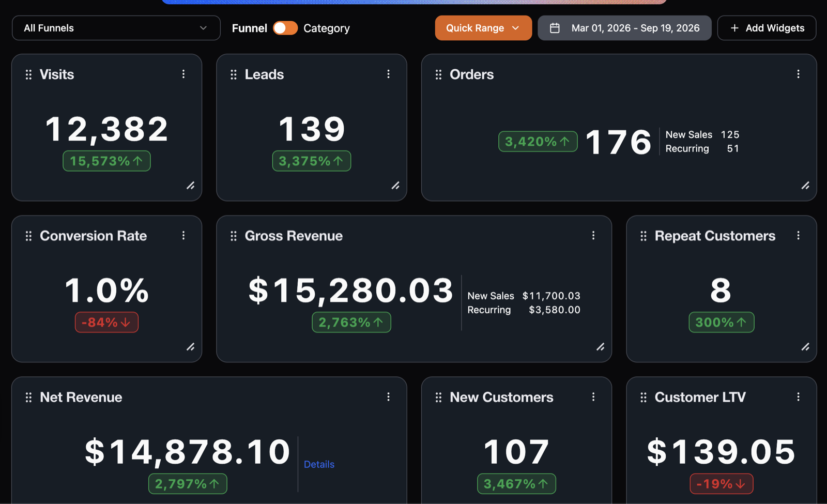The image size is (827, 504).
Task: Click the Orders widget resize corner icon
Action: pos(805,186)
